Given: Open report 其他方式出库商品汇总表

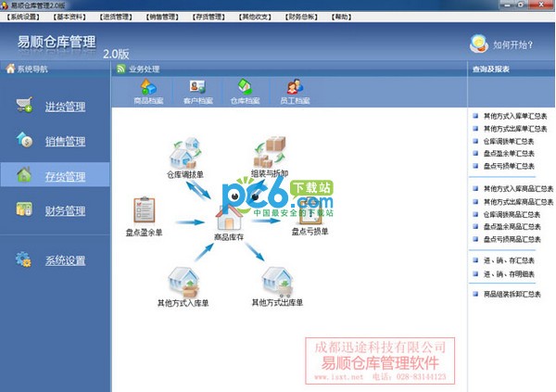Looking at the screenshot, I should coord(518,202).
